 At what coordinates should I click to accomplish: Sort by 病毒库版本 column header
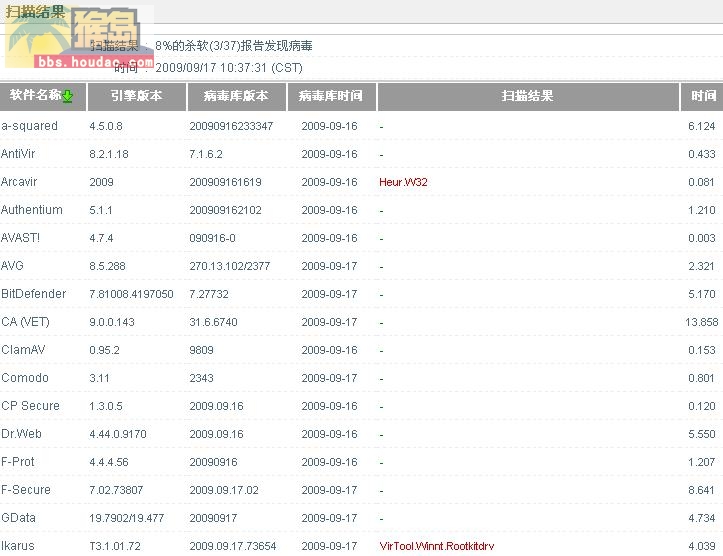236,96
